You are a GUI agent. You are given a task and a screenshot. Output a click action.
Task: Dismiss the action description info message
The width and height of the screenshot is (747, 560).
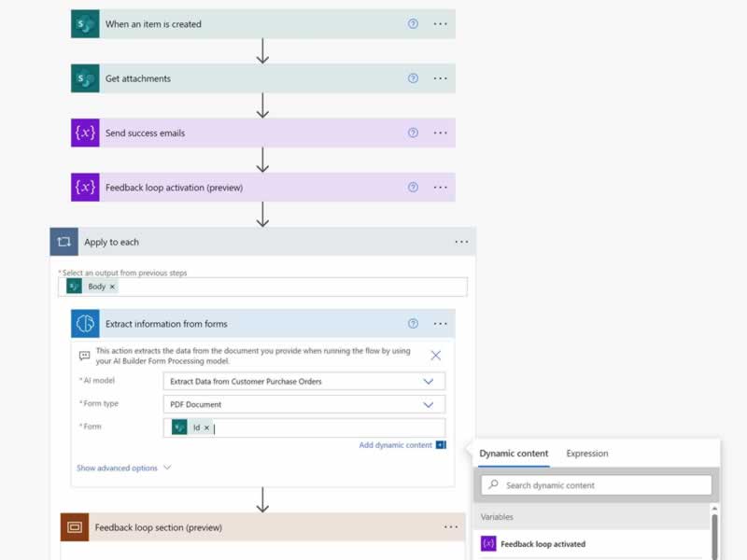pyautogui.click(x=436, y=356)
